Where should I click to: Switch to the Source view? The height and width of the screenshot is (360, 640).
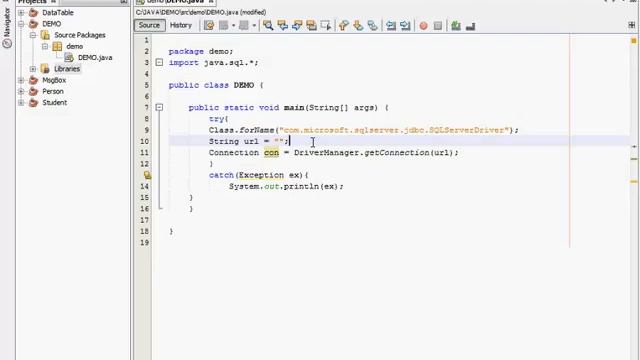[x=149, y=25]
